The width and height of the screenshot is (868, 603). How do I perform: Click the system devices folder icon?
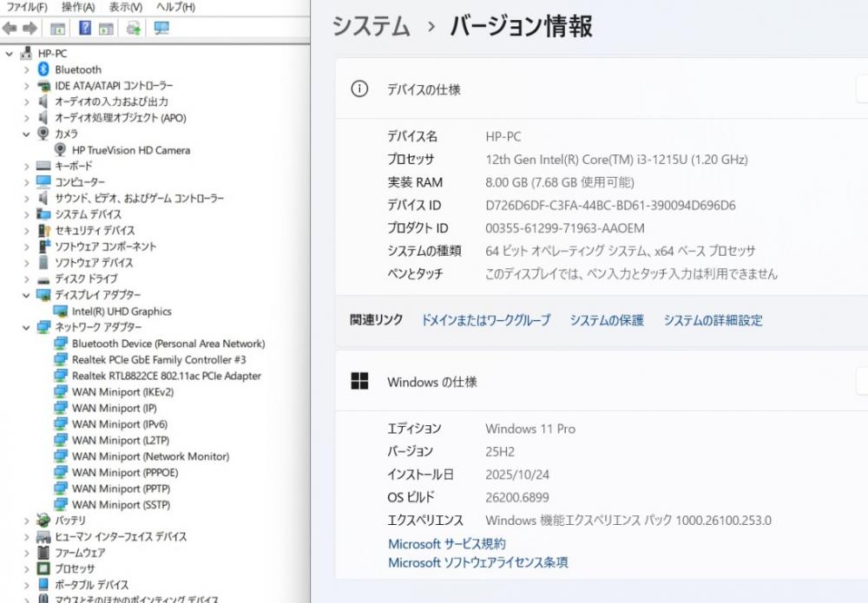click(x=43, y=214)
